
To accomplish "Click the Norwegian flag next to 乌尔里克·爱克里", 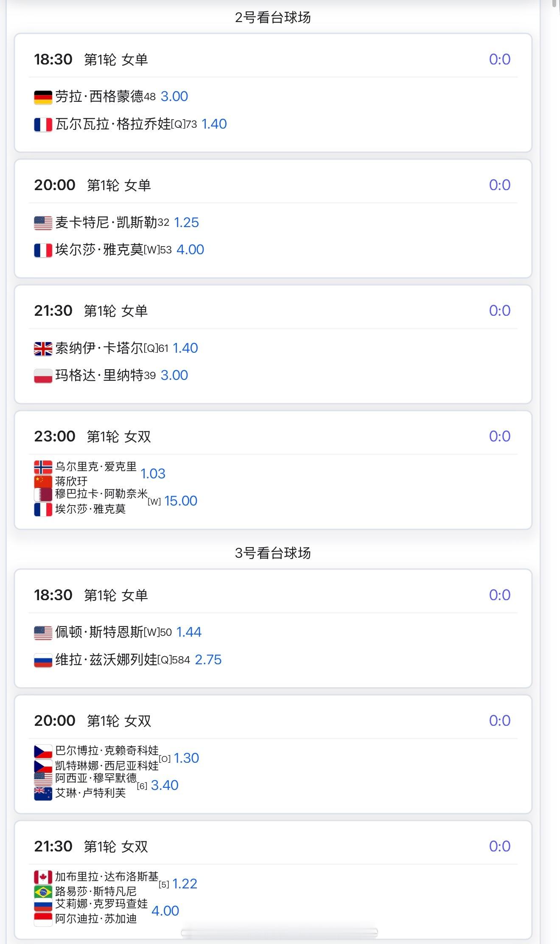I will tap(43, 467).
